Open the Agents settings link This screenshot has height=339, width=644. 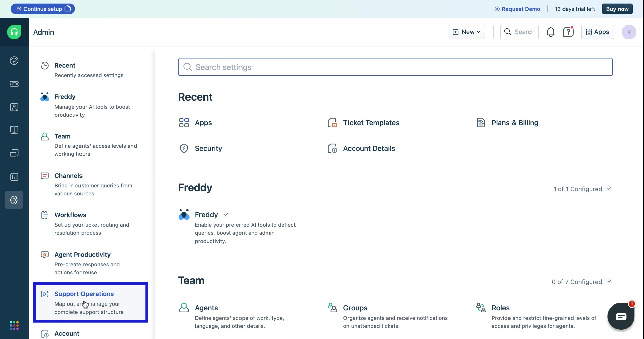(x=206, y=308)
